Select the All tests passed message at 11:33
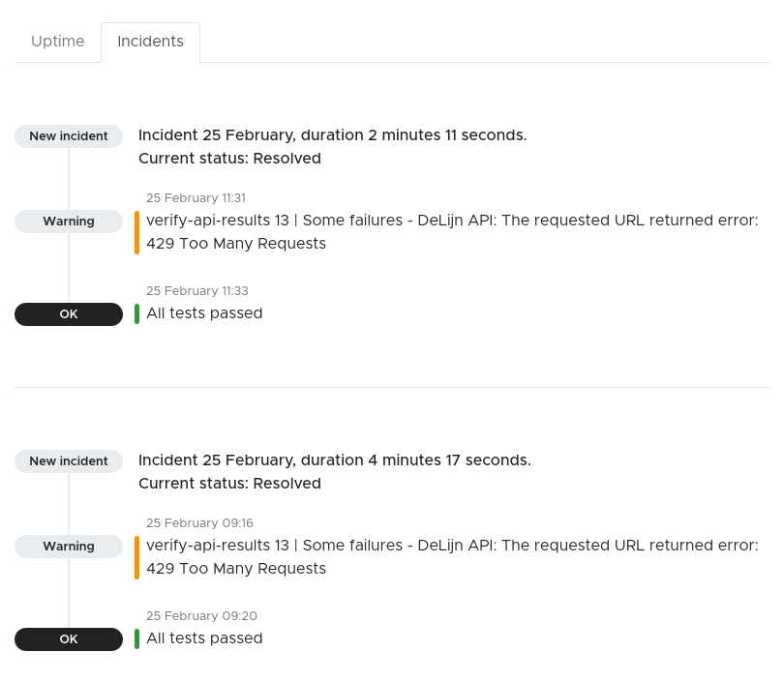Screen dimensions: 784x682 pos(204,313)
